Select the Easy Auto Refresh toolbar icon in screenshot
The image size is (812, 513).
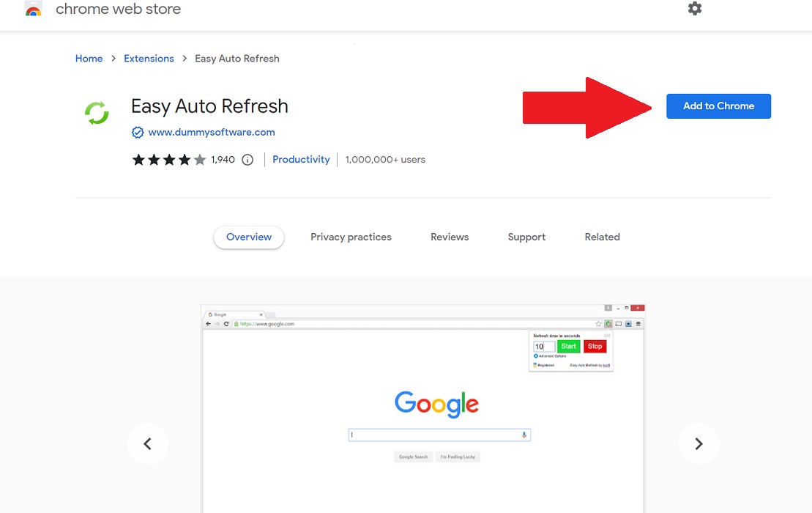(608, 324)
